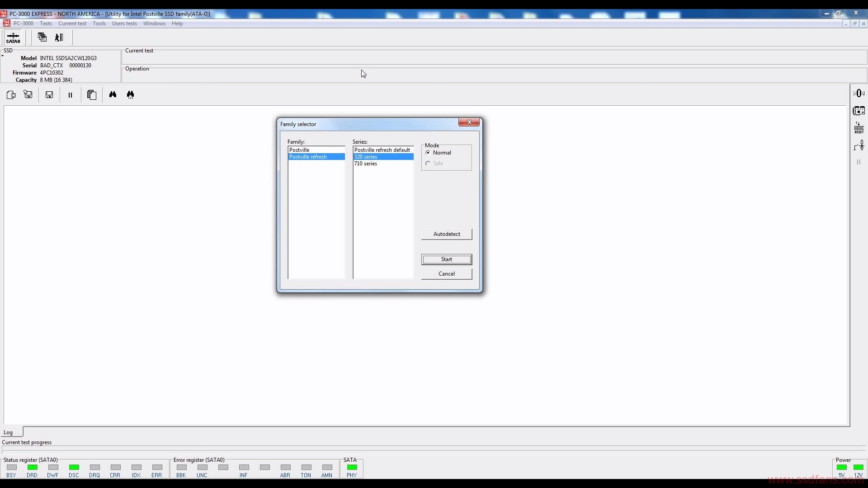Open the PC-3000 menu

[24, 23]
